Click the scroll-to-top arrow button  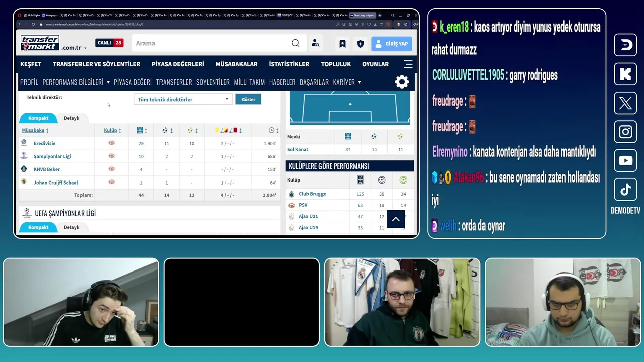(396, 219)
